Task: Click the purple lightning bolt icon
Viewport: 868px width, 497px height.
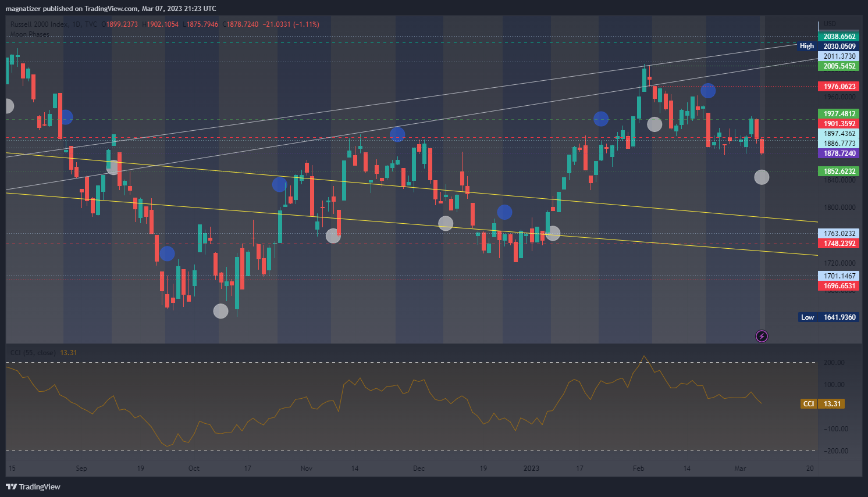Action: (x=762, y=336)
